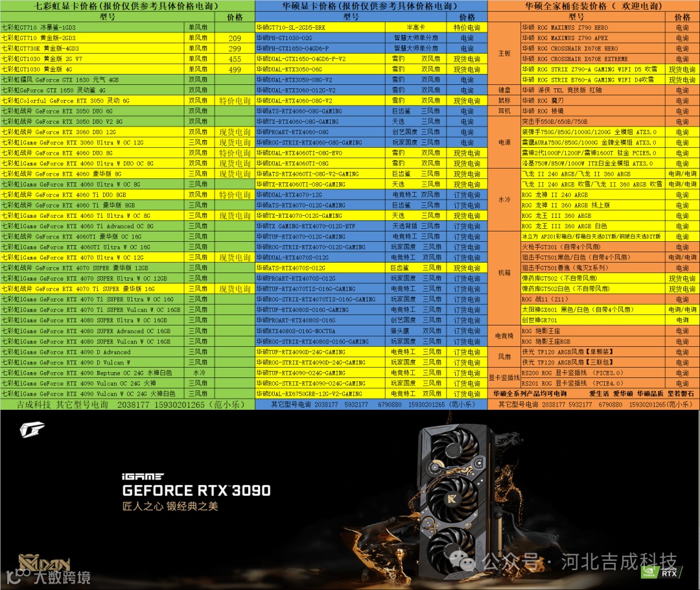Select row 华硕PROART-RTX4060-O8G
The height and width of the screenshot is (590, 700).
[x=371, y=132]
